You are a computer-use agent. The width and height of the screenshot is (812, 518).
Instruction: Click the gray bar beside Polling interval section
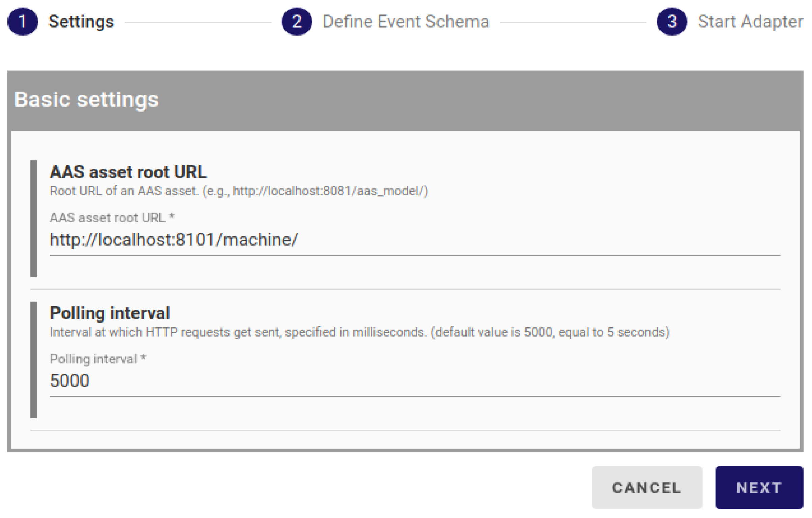point(34,360)
